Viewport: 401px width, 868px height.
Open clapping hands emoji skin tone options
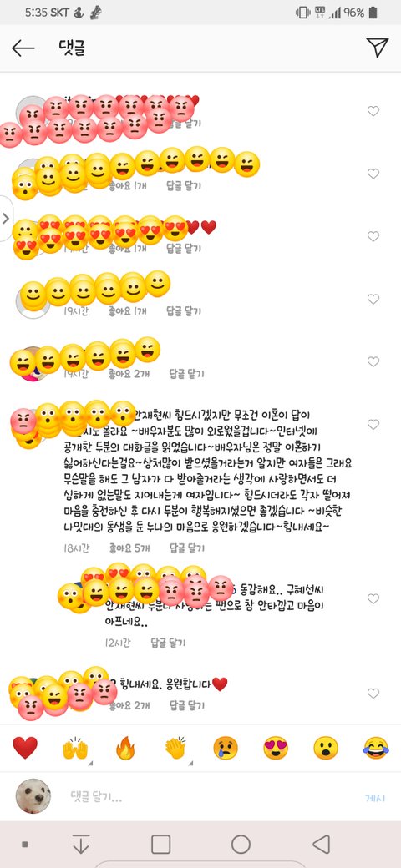pyautogui.click(x=190, y=763)
